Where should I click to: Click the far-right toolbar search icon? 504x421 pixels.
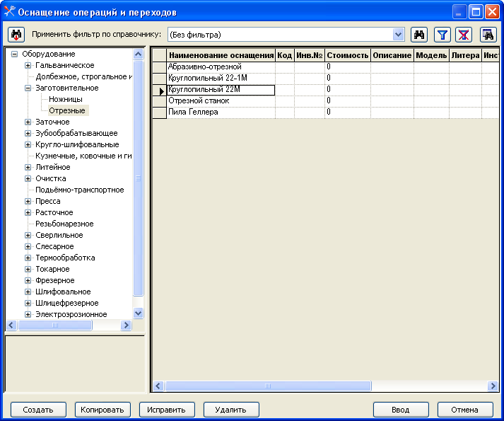point(488,35)
